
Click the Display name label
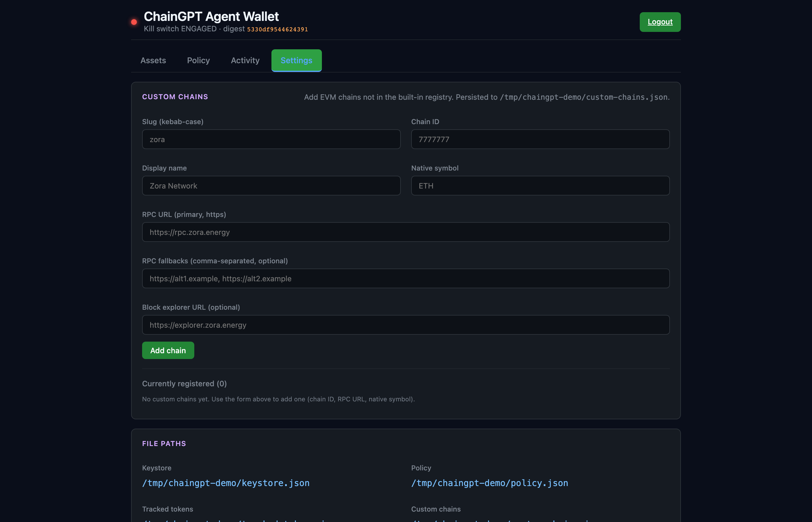coord(164,168)
